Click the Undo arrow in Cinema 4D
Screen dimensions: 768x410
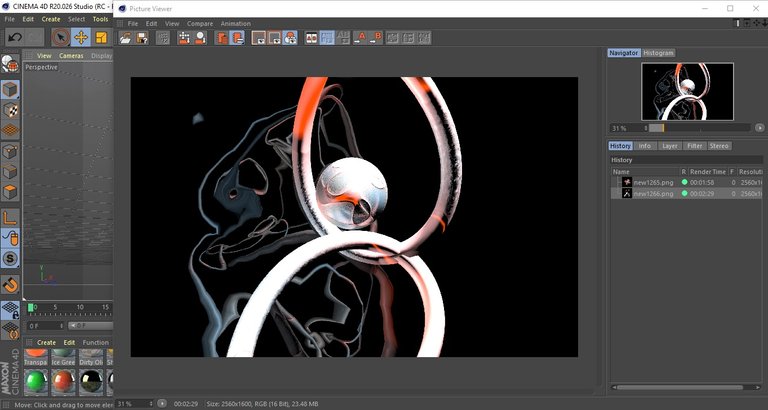click(15, 37)
